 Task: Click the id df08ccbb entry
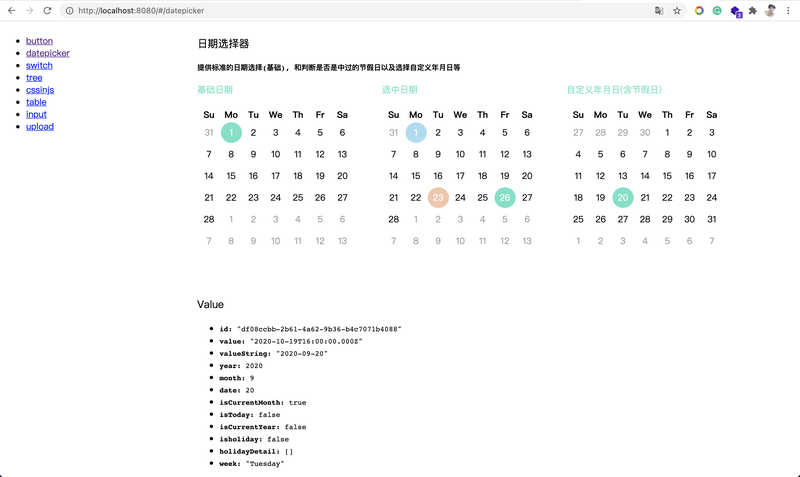(310, 329)
